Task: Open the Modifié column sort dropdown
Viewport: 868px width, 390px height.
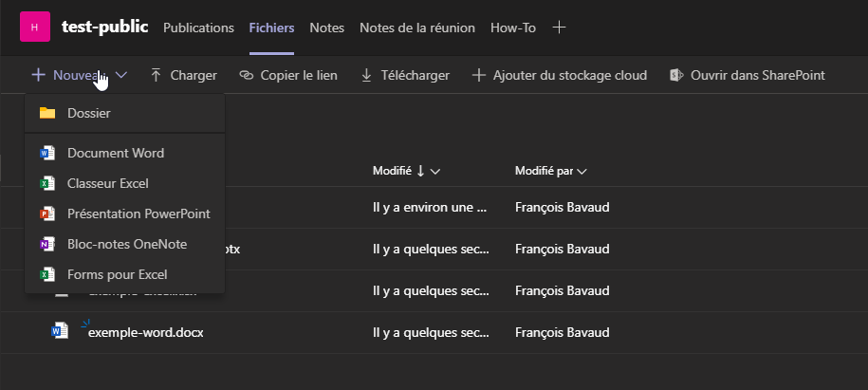Action: (x=435, y=172)
